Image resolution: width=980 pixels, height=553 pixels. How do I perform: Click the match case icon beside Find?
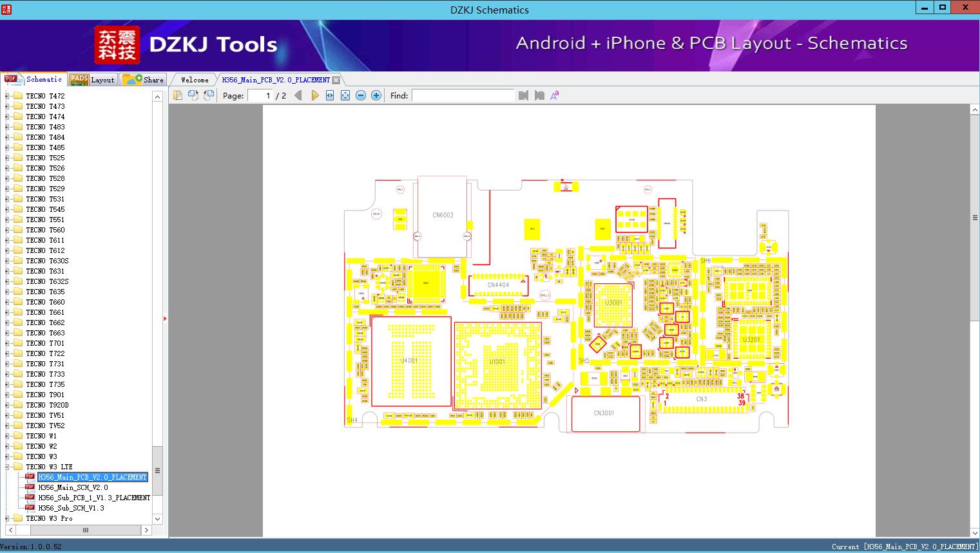tap(554, 95)
